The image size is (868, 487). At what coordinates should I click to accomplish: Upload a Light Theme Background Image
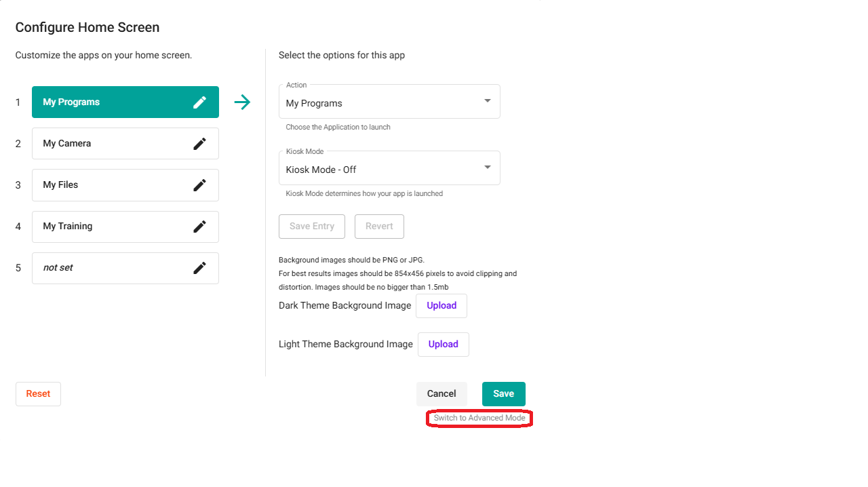coord(443,345)
